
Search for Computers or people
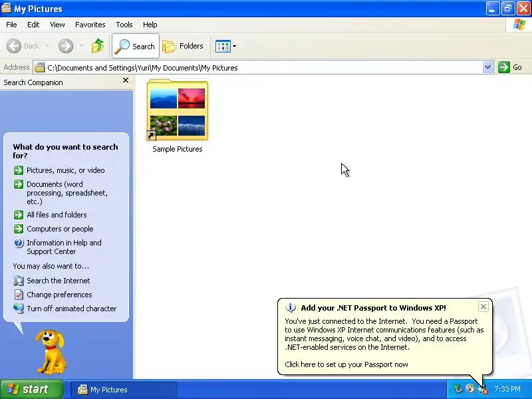click(53, 229)
